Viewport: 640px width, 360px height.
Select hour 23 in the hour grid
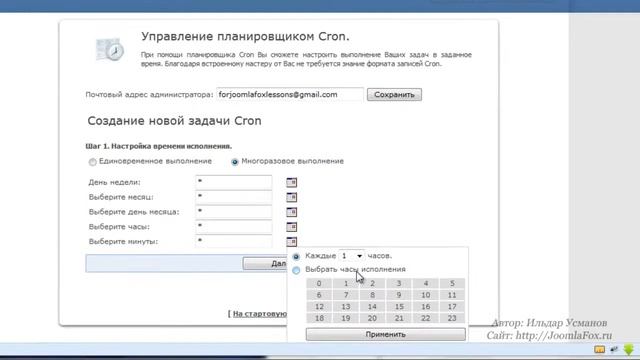452,318
